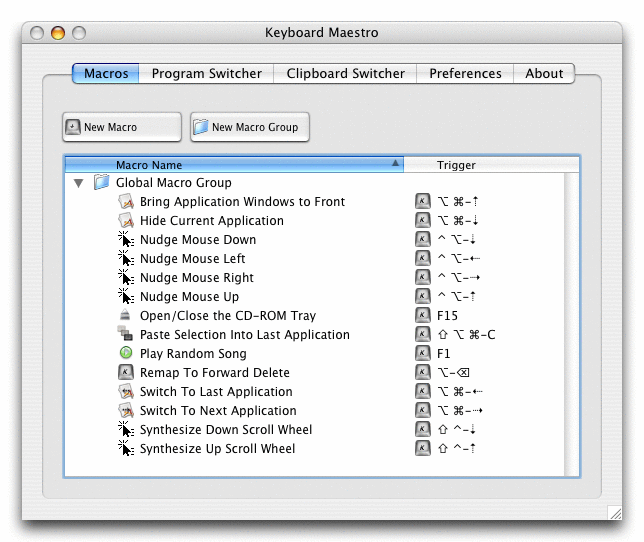Click the F1 trigger text
The height and width of the screenshot is (542, 644).
pyautogui.click(x=444, y=353)
